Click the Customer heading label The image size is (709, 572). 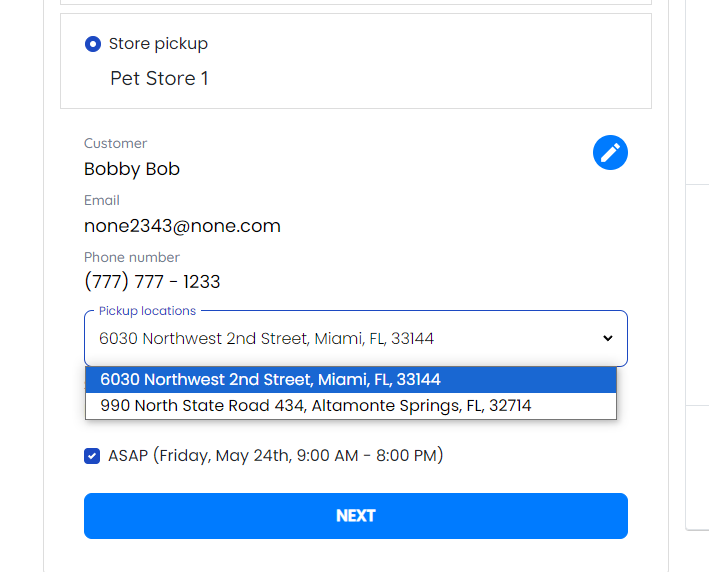(x=115, y=143)
